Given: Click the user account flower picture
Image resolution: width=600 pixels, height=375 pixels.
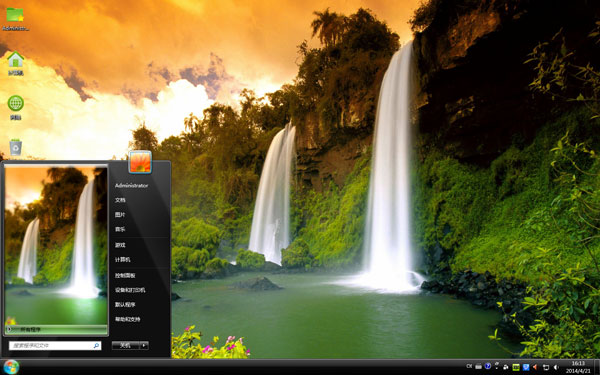Looking at the screenshot, I should [x=140, y=162].
